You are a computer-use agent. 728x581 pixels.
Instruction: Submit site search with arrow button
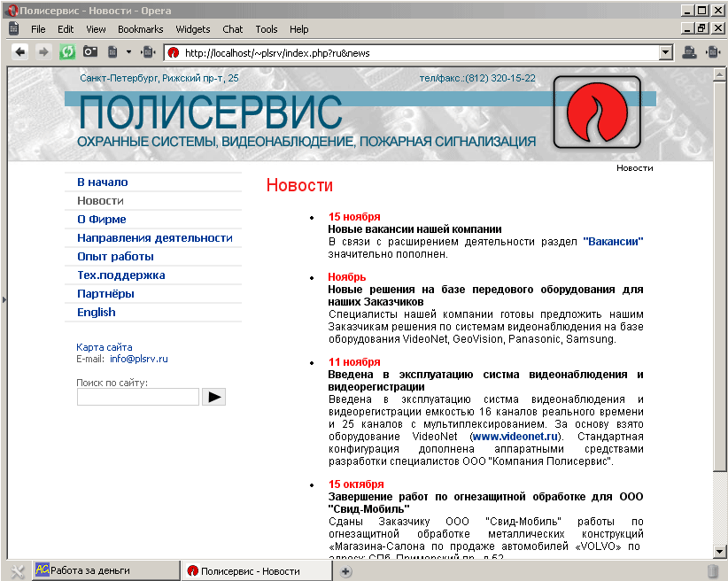click(x=214, y=397)
